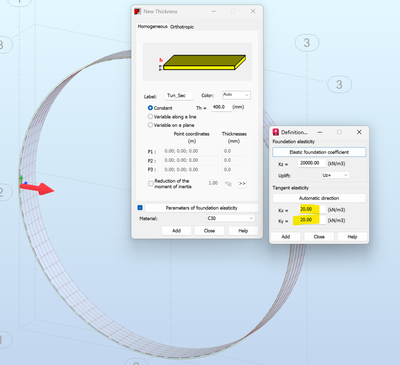Click the P1 thickness value field

tap(235, 151)
